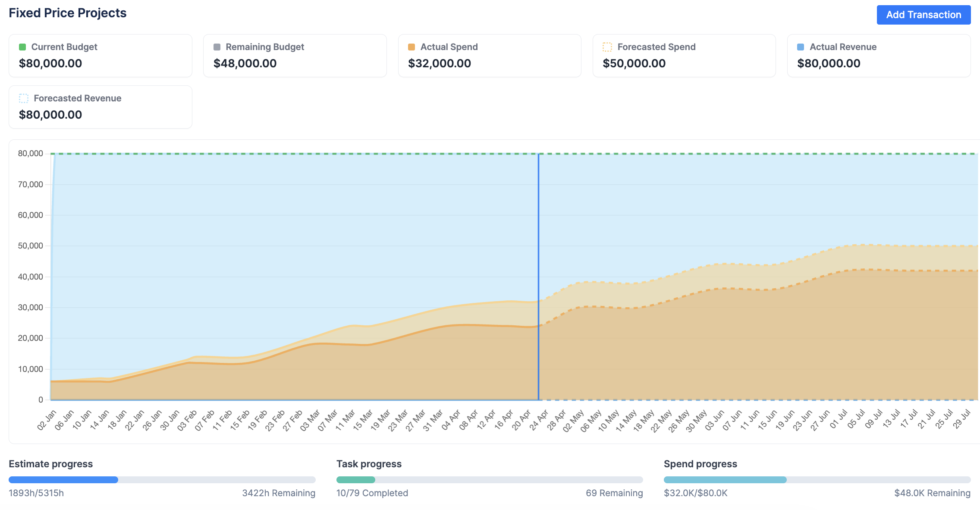Screen dimensions: 980x510
Task: Click the orange Actual Spend legend icon
Action: click(411, 47)
